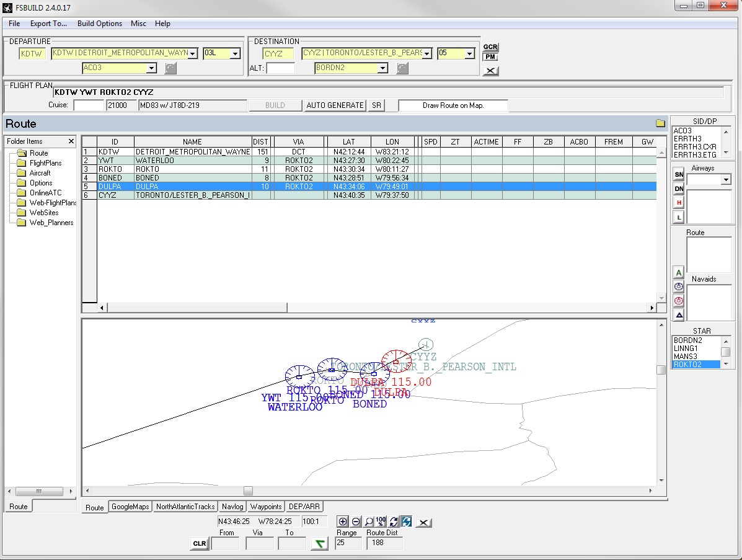Open the destination runway 05 dropdown
742x560 pixels.
point(469,53)
